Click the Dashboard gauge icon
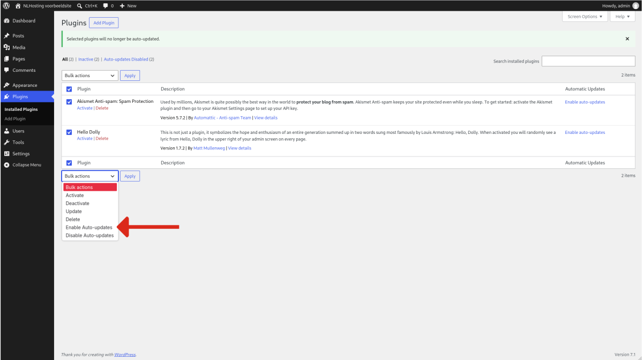Viewport: 644px width, 360px height. [x=6, y=21]
